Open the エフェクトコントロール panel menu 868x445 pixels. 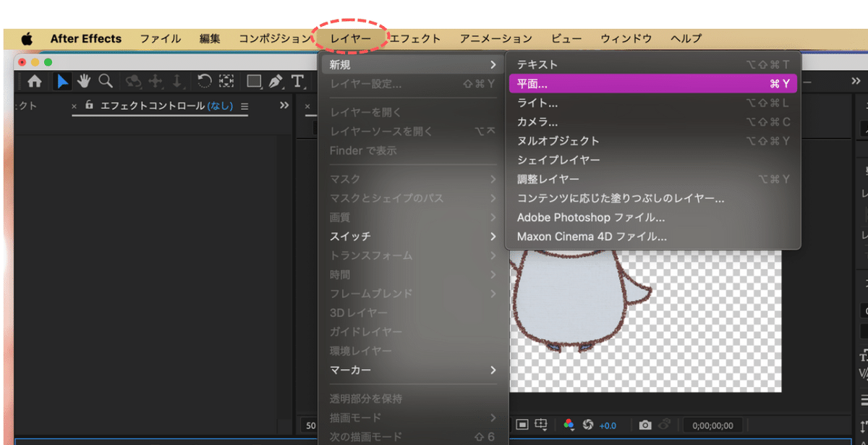[244, 106]
